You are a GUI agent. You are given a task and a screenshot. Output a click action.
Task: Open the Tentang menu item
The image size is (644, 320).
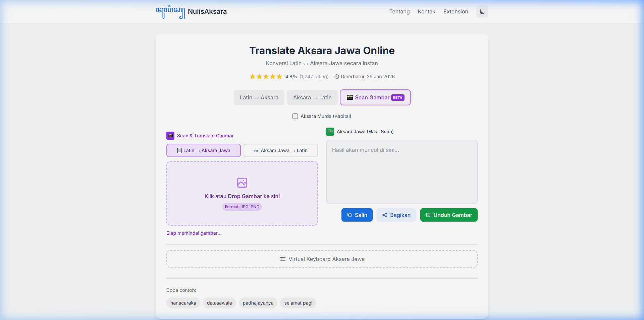coord(399,11)
